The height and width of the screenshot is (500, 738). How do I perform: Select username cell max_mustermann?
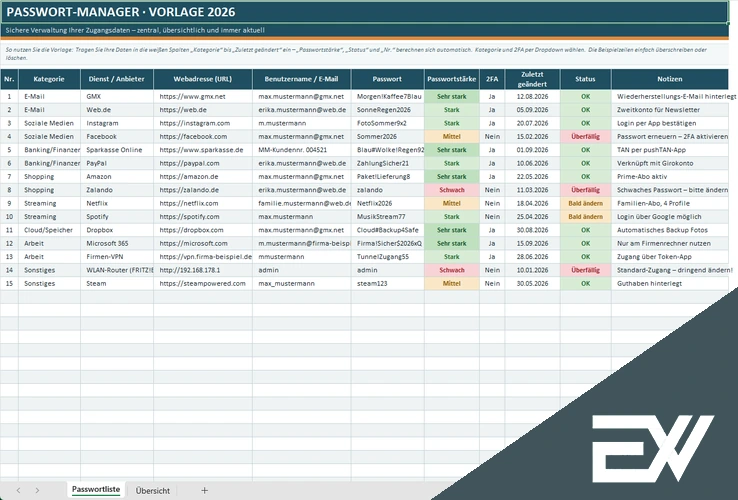[302, 283]
